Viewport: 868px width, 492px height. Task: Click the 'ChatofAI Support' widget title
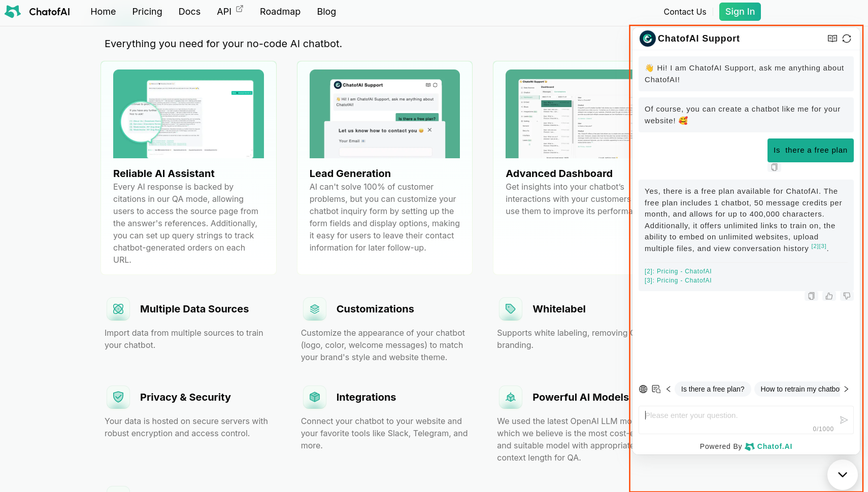point(698,39)
